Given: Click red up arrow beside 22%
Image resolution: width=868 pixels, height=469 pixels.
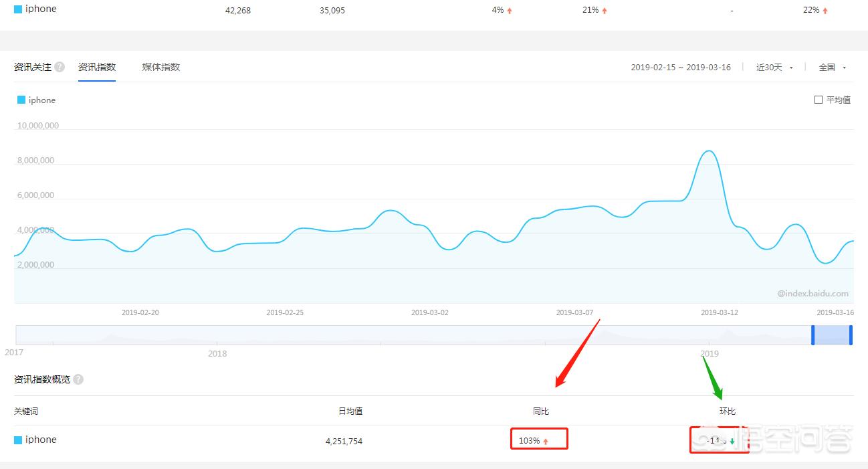Looking at the screenshot, I should 825,11.
